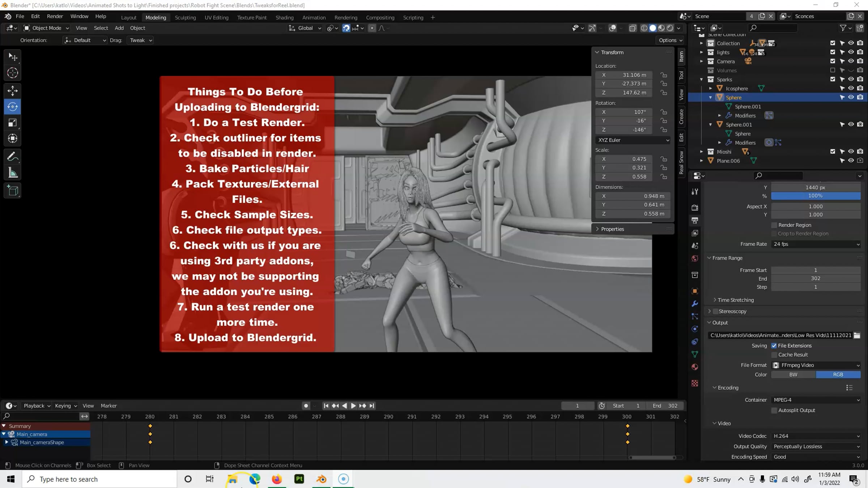Screen dimensions: 868x488
Task: Enable the Render Region checkbox
Action: coord(774,225)
